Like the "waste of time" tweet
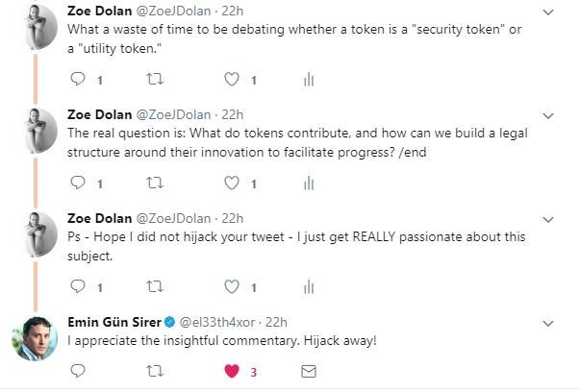Image resolution: width=580 pixels, height=392 pixels. coord(231,80)
